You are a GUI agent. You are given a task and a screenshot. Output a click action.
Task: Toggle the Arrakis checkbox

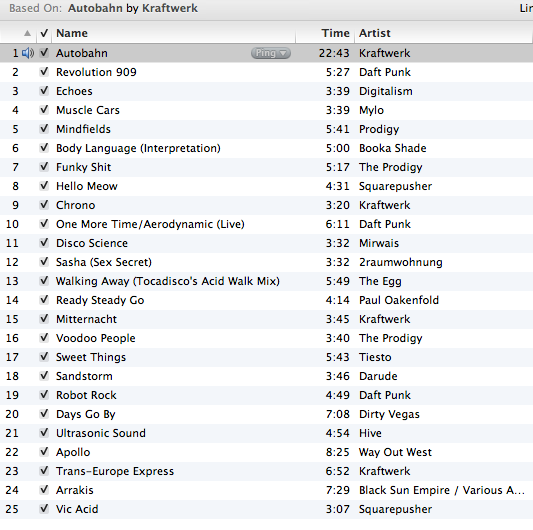pyautogui.click(x=44, y=490)
